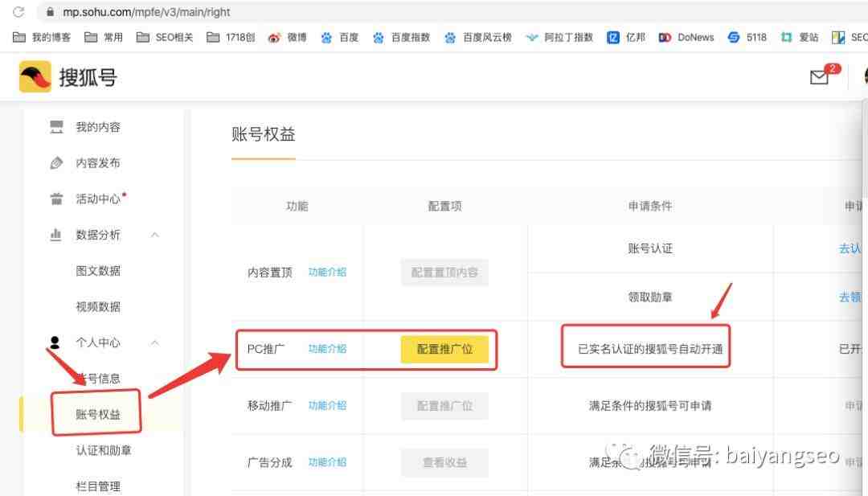The height and width of the screenshot is (496, 868).
Task: Collapse the 个人中心 sidebar section
Action: point(155,342)
